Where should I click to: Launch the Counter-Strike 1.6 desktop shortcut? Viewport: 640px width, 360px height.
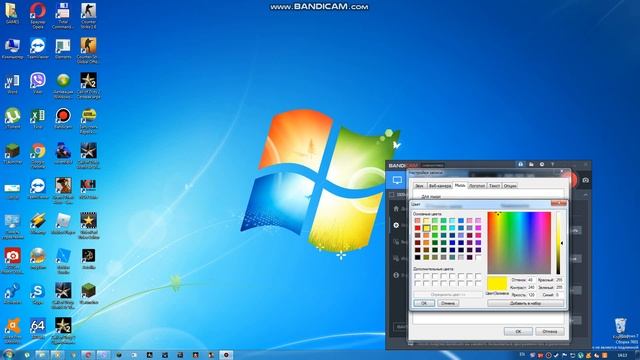88,16
